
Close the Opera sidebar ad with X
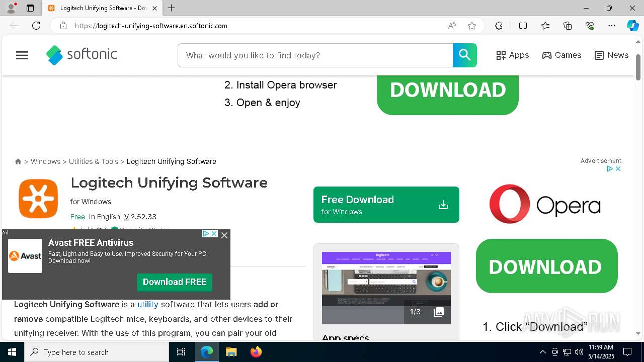618,169
